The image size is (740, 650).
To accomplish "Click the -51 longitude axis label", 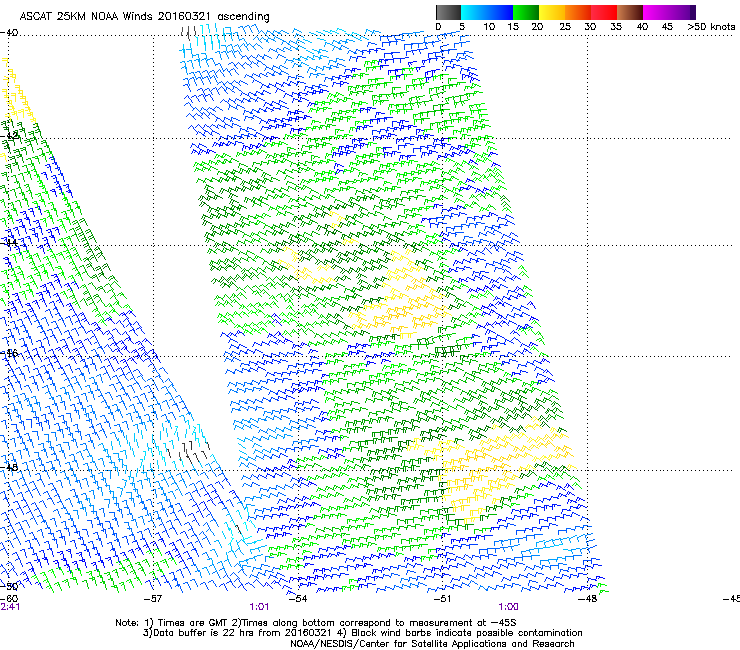I will point(443,599).
